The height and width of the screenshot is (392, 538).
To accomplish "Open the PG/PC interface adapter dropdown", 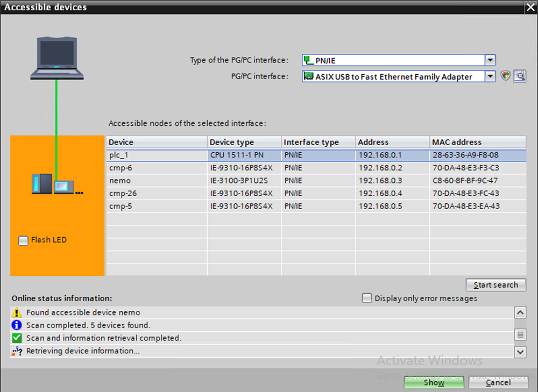I will coord(490,76).
